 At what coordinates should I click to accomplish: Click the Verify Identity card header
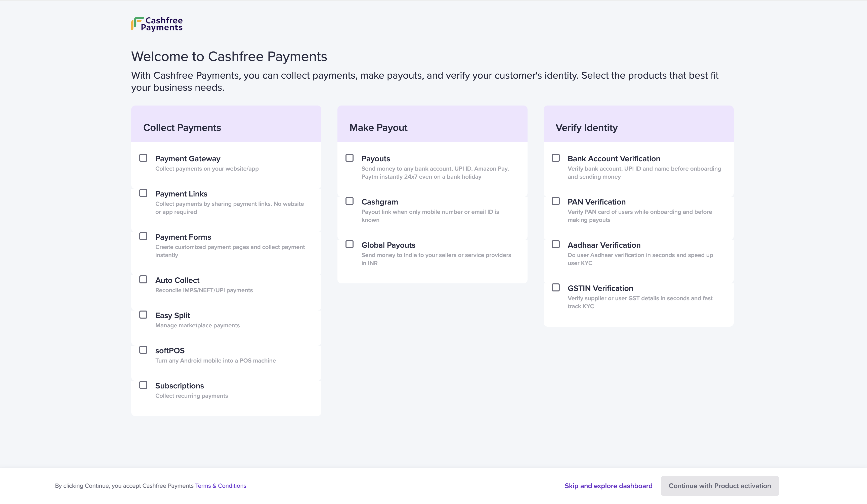click(x=587, y=128)
